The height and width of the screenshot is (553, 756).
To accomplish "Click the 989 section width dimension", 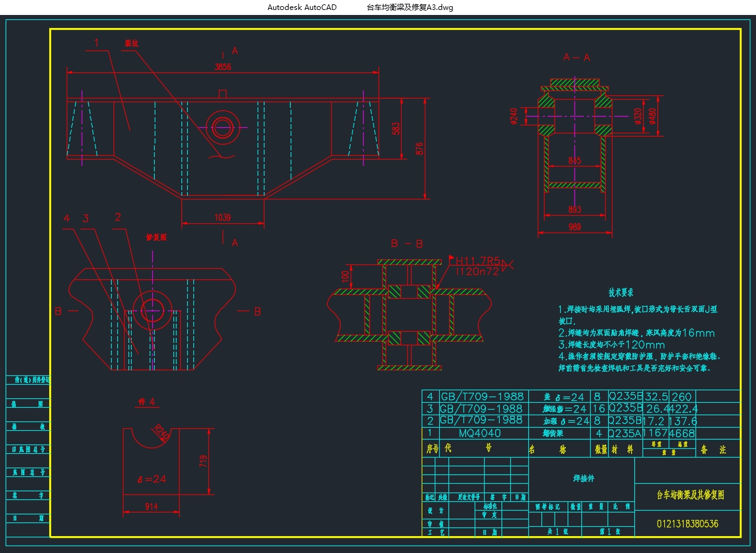I will [x=574, y=227].
